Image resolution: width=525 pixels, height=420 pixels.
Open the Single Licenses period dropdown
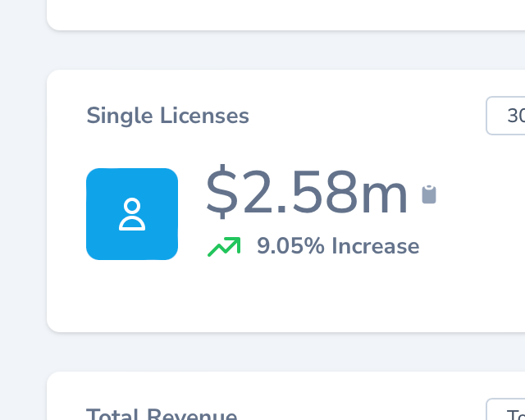tap(507, 116)
